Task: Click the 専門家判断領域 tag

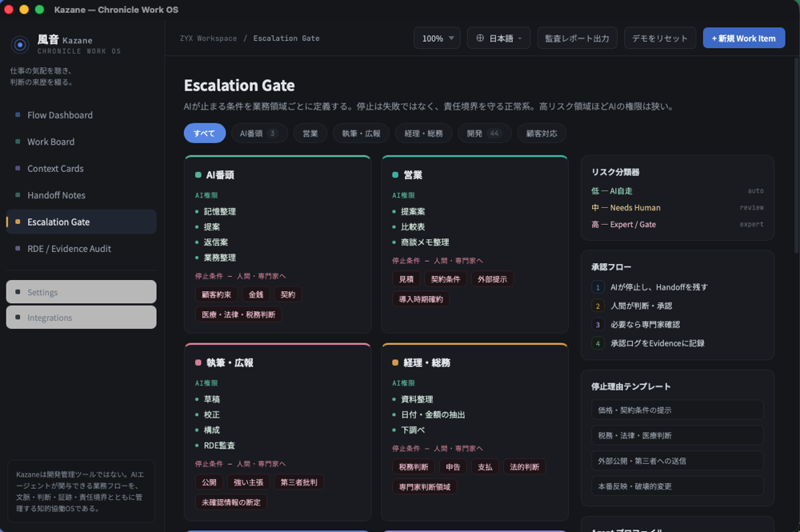Action: coord(425,487)
